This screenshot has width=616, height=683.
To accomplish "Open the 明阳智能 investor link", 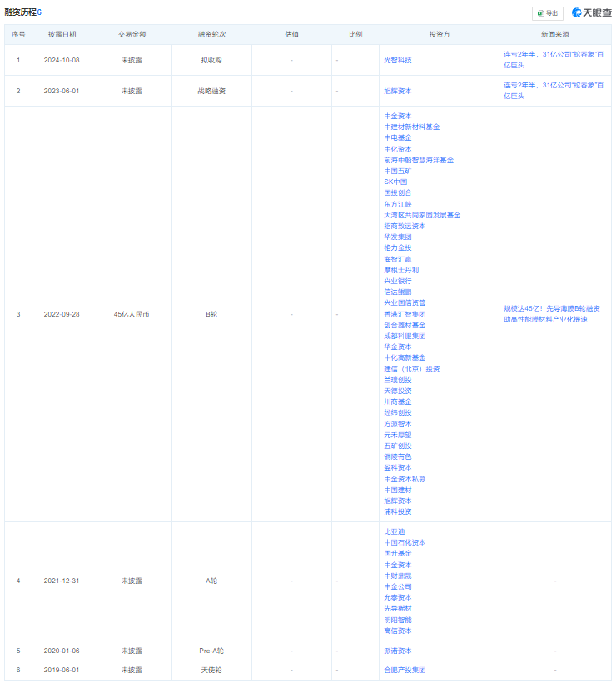I will 397,620.
